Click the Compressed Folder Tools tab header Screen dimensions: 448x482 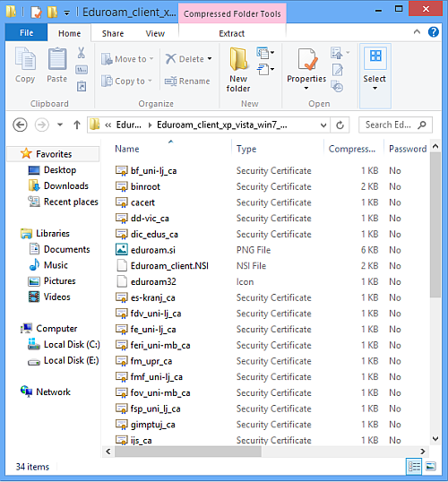[232, 13]
